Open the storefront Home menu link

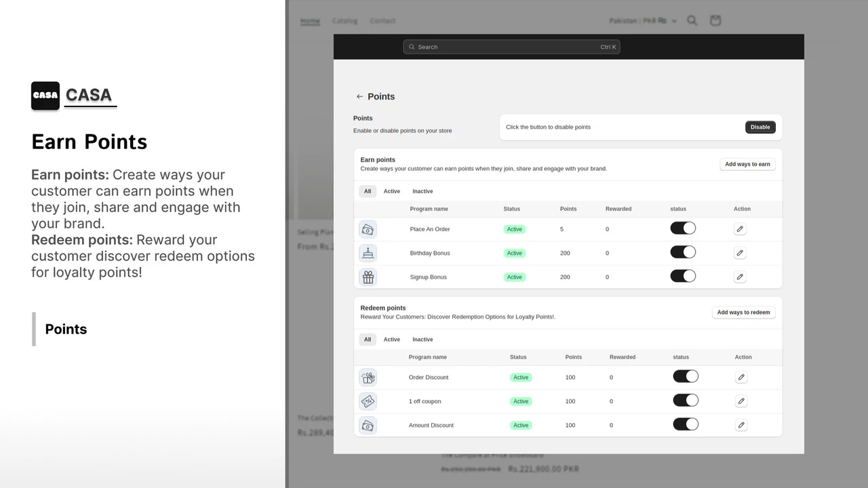pyautogui.click(x=310, y=21)
